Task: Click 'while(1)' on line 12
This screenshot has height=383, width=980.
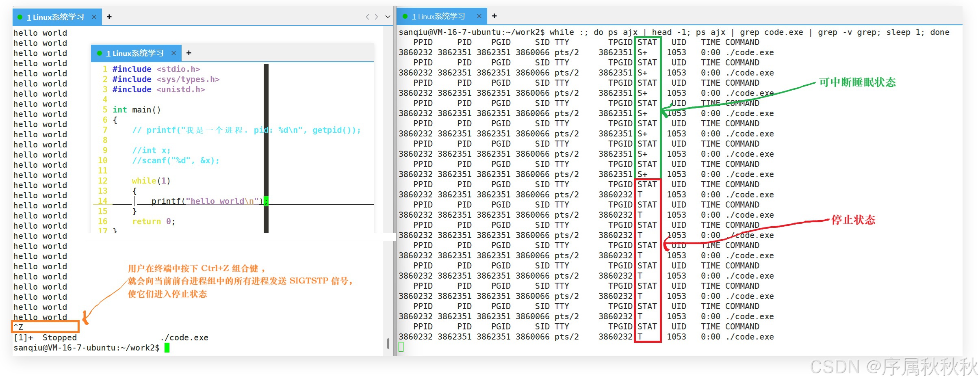Action: pyautogui.click(x=151, y=181)
